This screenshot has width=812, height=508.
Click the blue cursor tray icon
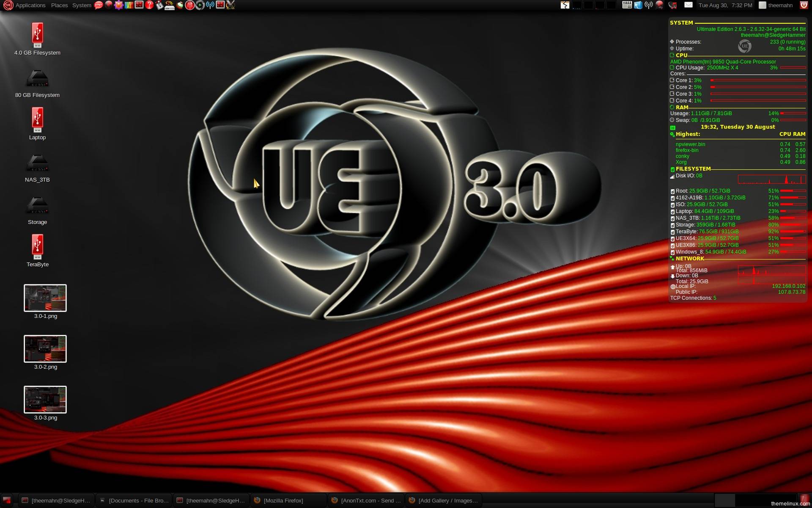coord(638,5)
